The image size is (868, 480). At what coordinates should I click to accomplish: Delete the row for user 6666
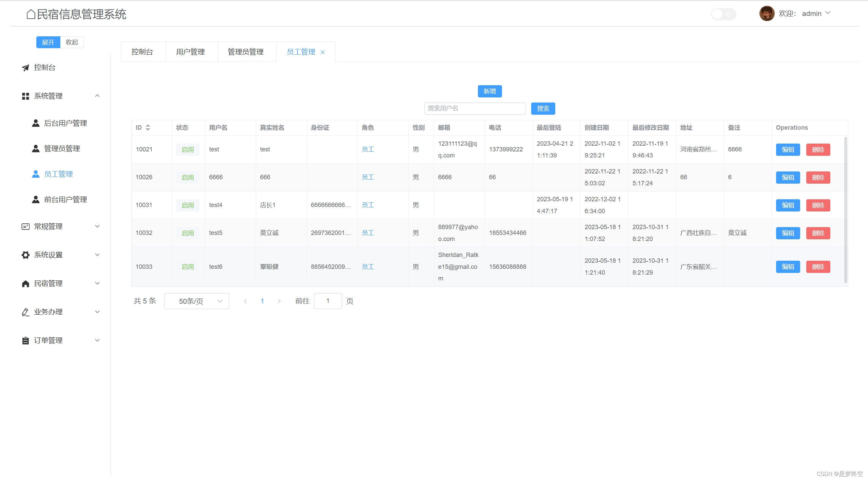click(818, 178)
